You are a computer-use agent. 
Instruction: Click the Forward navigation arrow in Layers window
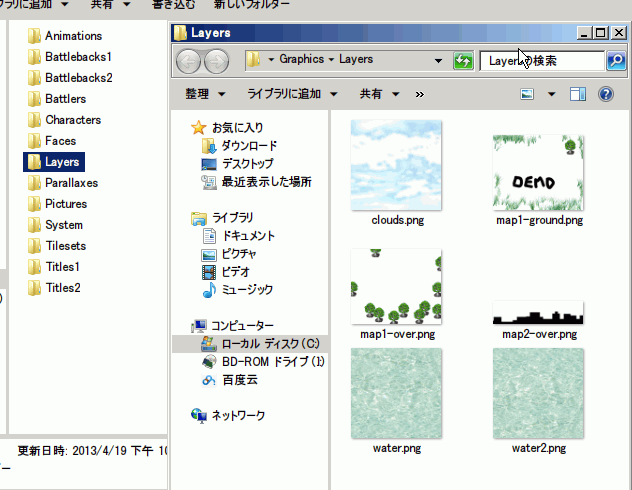point(216,62)
